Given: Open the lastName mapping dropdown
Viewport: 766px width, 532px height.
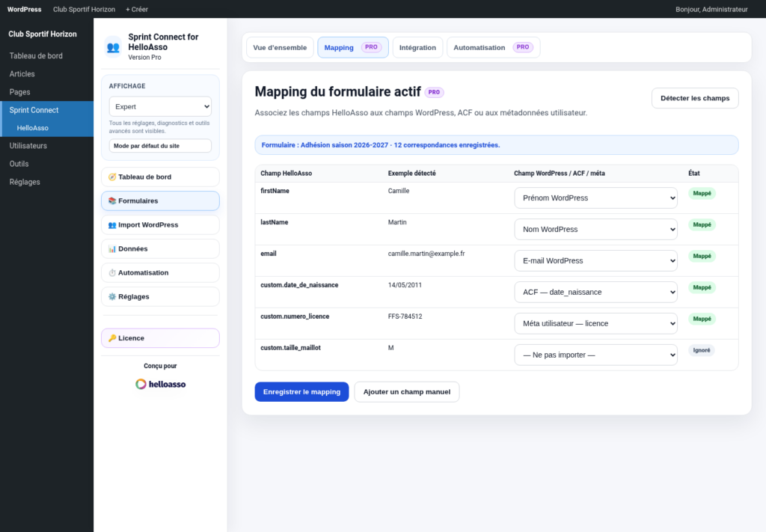Looking at the screenshot, I should pos(595,229).
